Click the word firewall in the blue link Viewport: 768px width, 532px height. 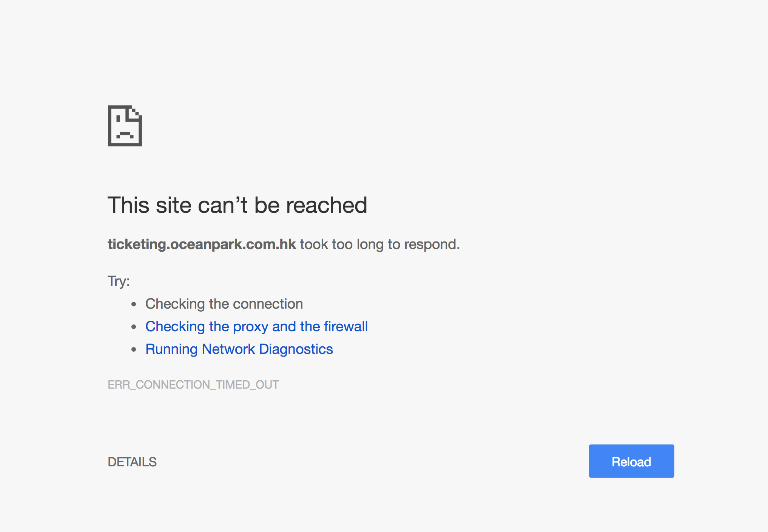[x=346, y=326]
